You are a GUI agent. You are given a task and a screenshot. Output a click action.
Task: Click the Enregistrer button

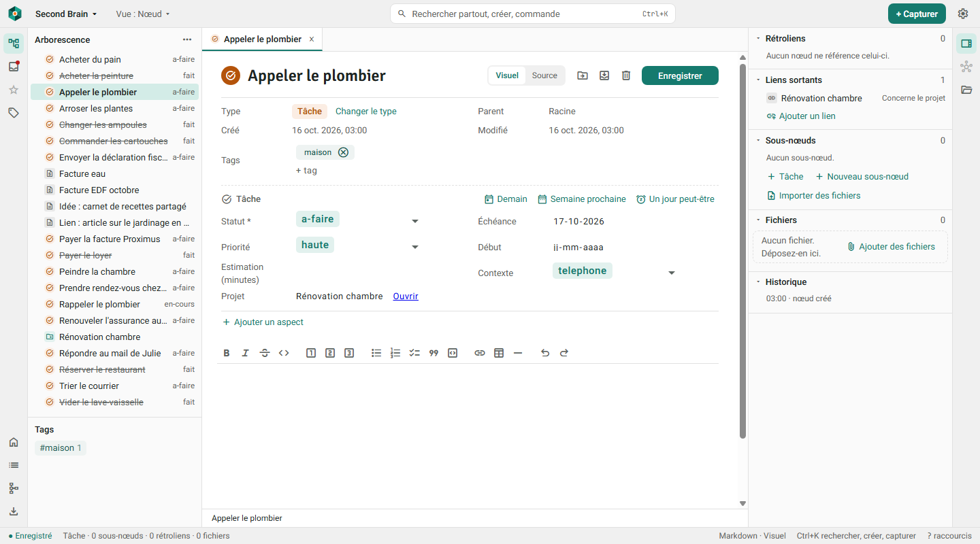click(x=680, y=75)
